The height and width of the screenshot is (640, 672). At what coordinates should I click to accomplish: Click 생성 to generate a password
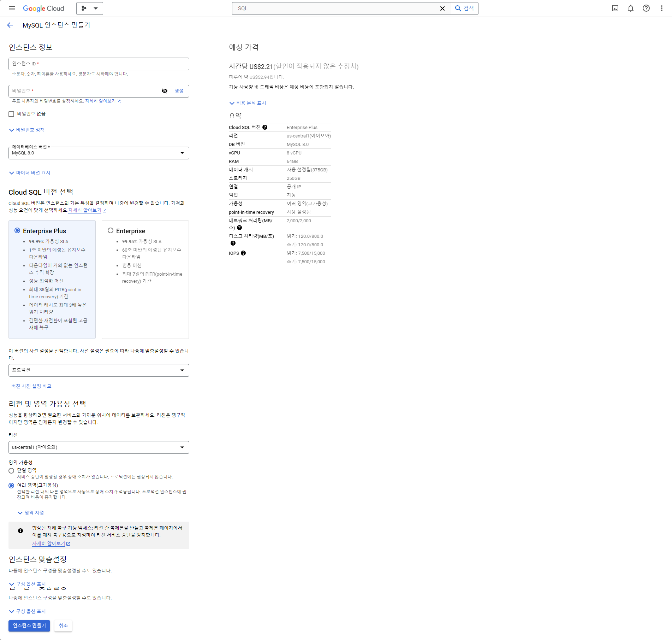pos(179,91)
